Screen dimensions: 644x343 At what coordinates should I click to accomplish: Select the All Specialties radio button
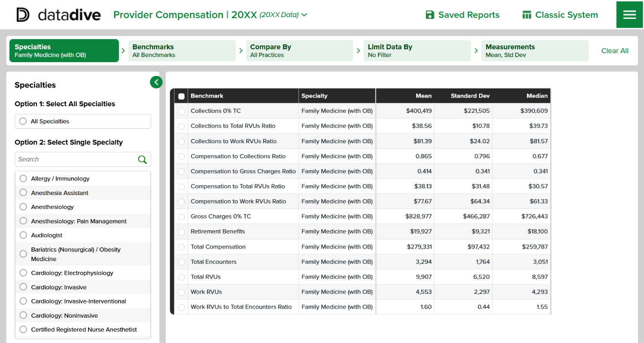pos(23,121)
